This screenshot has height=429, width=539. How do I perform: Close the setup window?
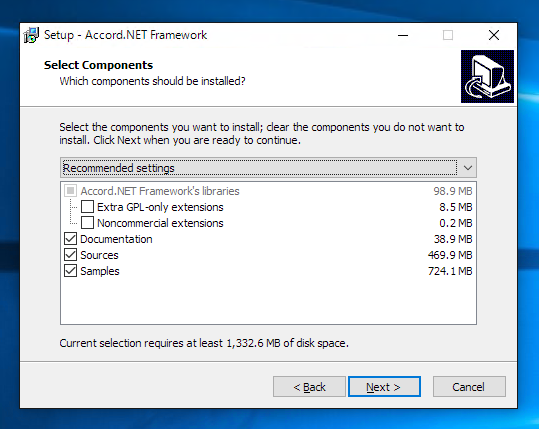tap(494, 35)
